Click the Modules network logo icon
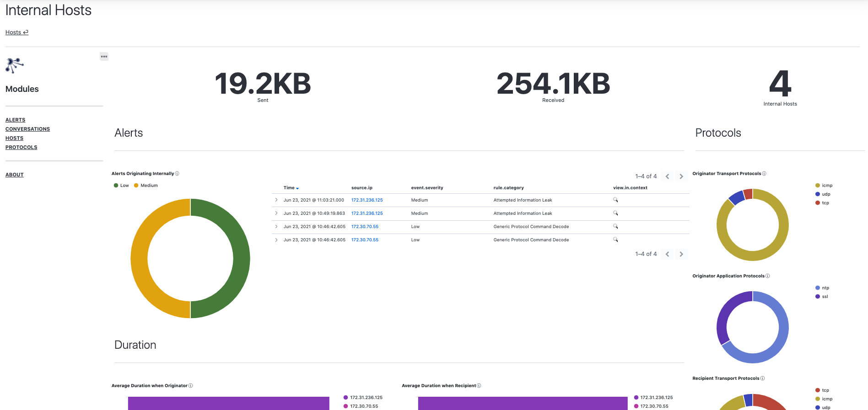 [14, 65]
